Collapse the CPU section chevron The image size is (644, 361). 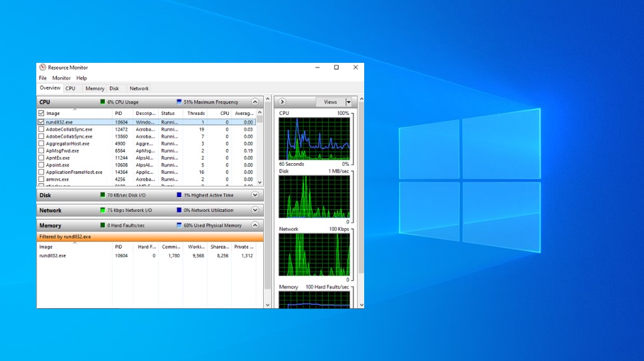tap(254, 102)
